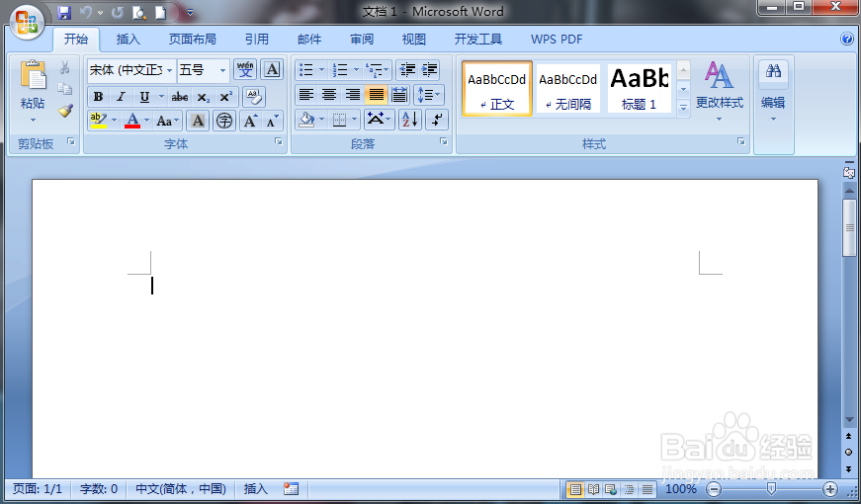
Task: Open Word Help question mark
Action: pos(847,39)
